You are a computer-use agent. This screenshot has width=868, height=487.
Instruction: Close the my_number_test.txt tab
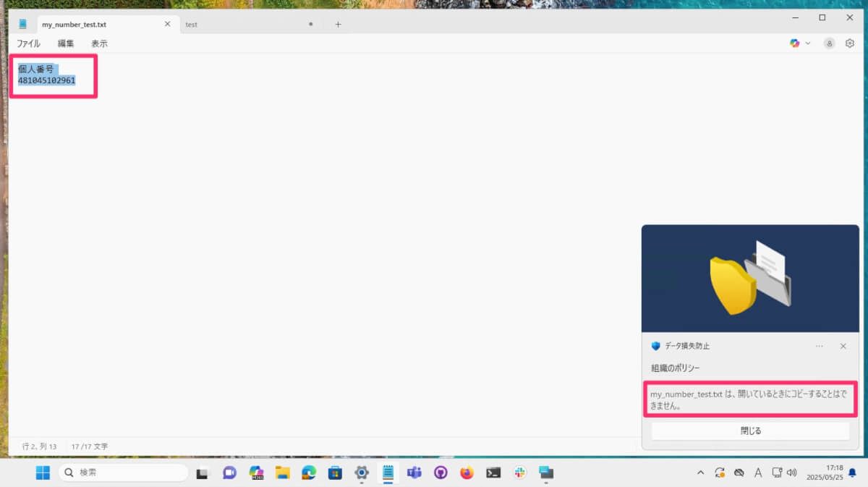tap(167, 24)
